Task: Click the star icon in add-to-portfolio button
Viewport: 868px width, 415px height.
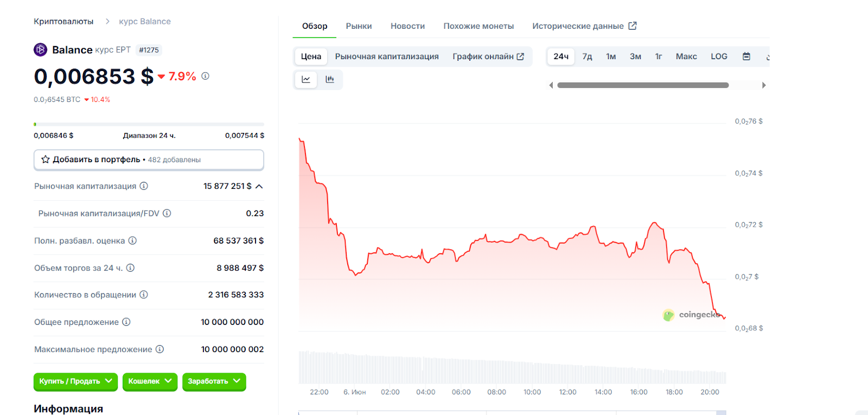Action: 46,159
